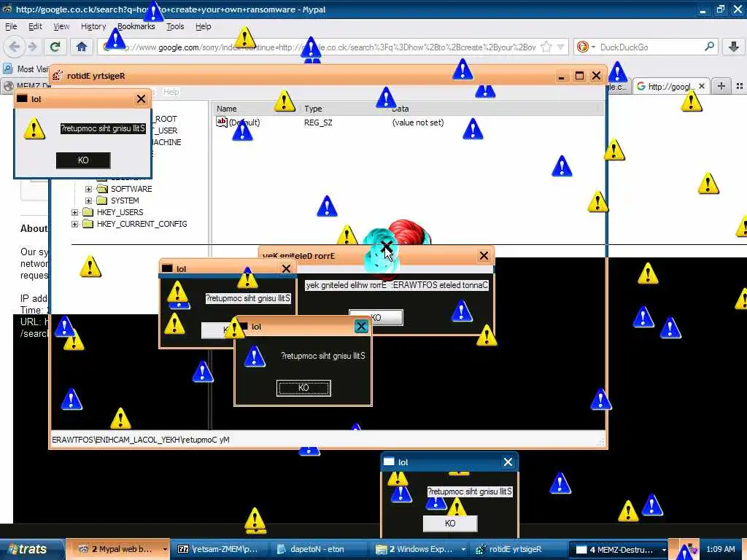Expand the HKEY_CURRENT_CONFIG hive
Image resolution: width=747 pixels, height=560 pixels.
point(75,224)
